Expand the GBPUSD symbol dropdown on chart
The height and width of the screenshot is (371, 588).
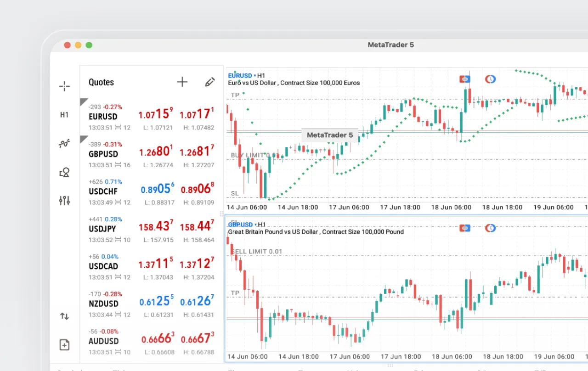point(255,225)
